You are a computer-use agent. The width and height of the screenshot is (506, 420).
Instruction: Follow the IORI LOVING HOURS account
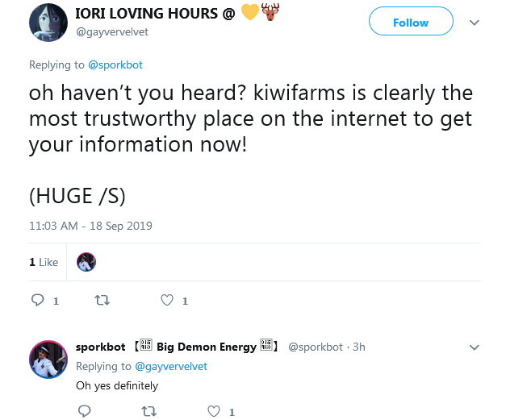[x=411, y=21]
